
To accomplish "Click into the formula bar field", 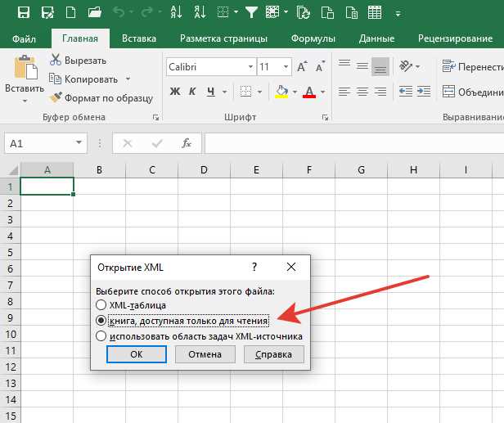I will coord(354,142).
